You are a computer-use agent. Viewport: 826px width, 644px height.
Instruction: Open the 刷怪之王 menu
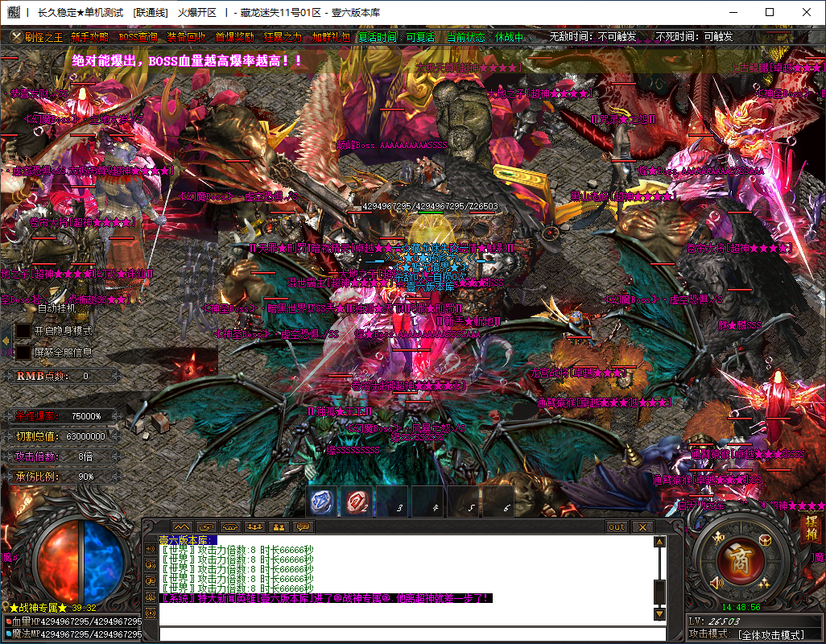coord(43,37)
